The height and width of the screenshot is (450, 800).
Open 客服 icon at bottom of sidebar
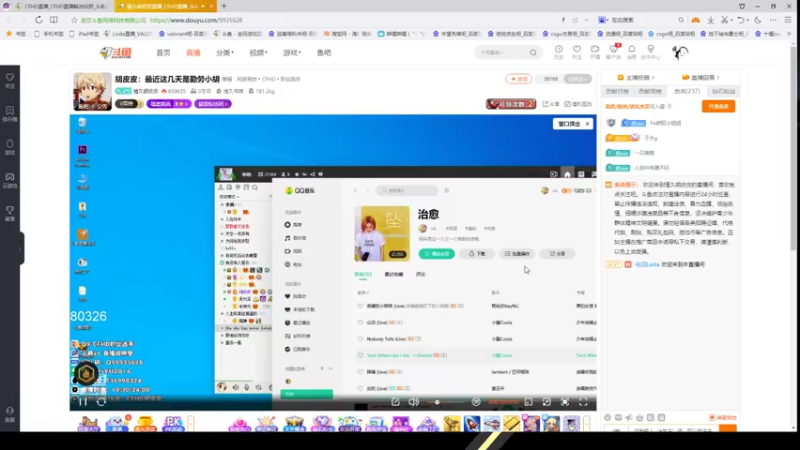(x=10, y=414)
